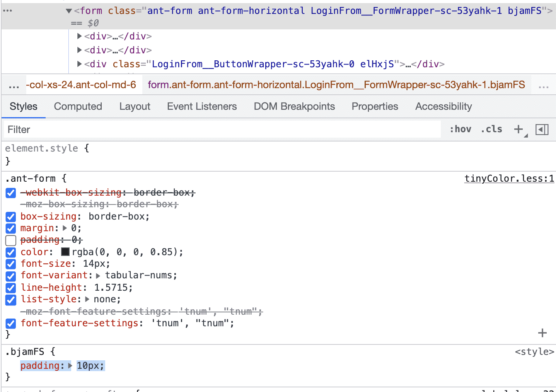Viewport: 556px width, 392px height.
Task: Expand the margin shorthand triangle
Action: (x=65, y=228)
